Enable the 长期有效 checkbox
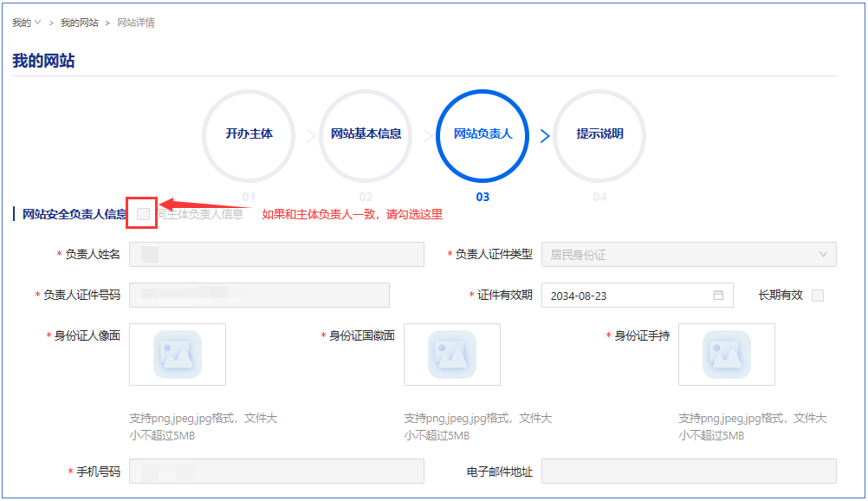 [818, 296]
